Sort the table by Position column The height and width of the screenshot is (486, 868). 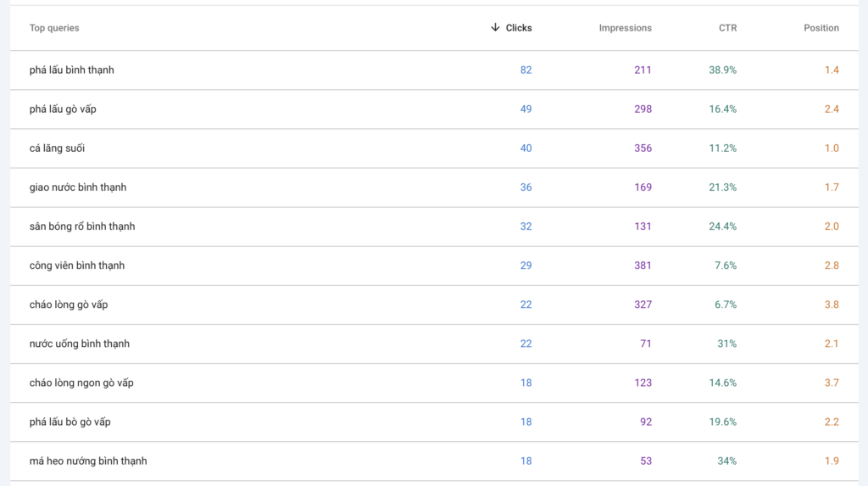pos(821,28)
